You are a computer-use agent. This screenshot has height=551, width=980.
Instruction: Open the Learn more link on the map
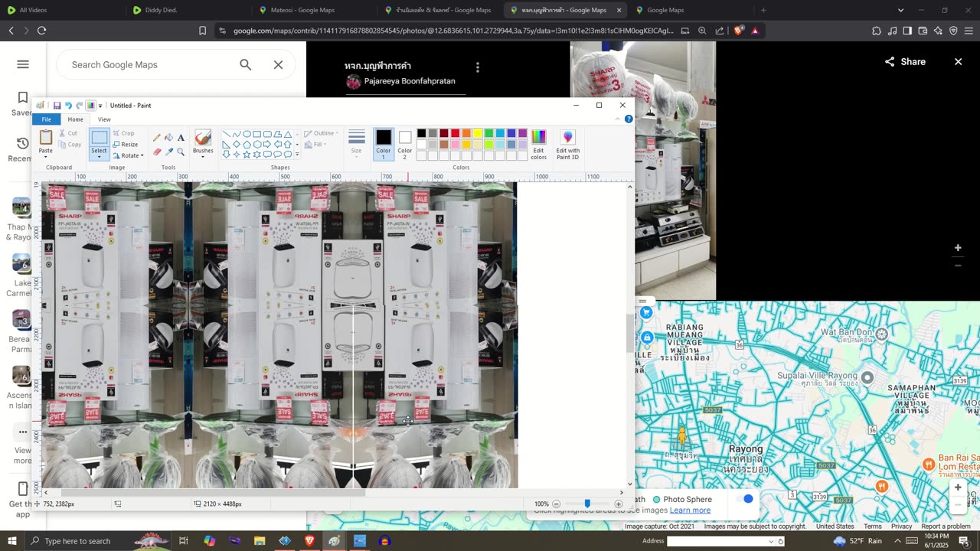pyautogui.click(x=690, y=510)
